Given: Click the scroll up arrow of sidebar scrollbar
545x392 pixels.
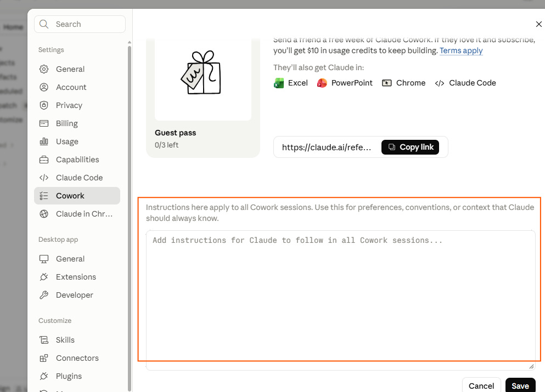Looking at the screenshot, I should pos(130,42).
